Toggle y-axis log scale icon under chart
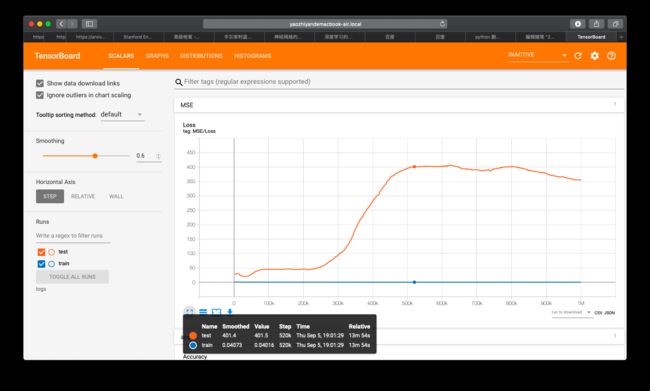This screenshot has width=650, height=391. coord(203,312)
